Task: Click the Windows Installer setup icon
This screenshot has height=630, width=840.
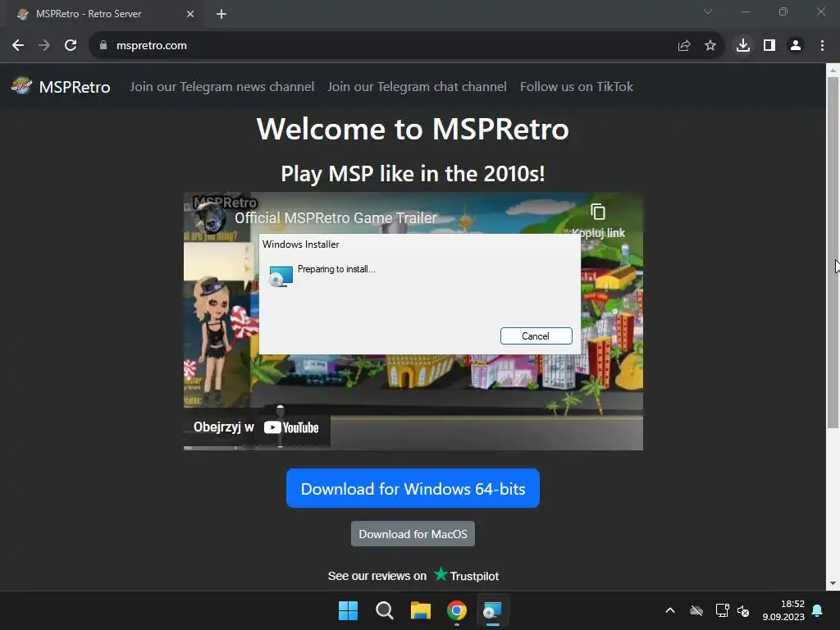Action: click(281, 276)
